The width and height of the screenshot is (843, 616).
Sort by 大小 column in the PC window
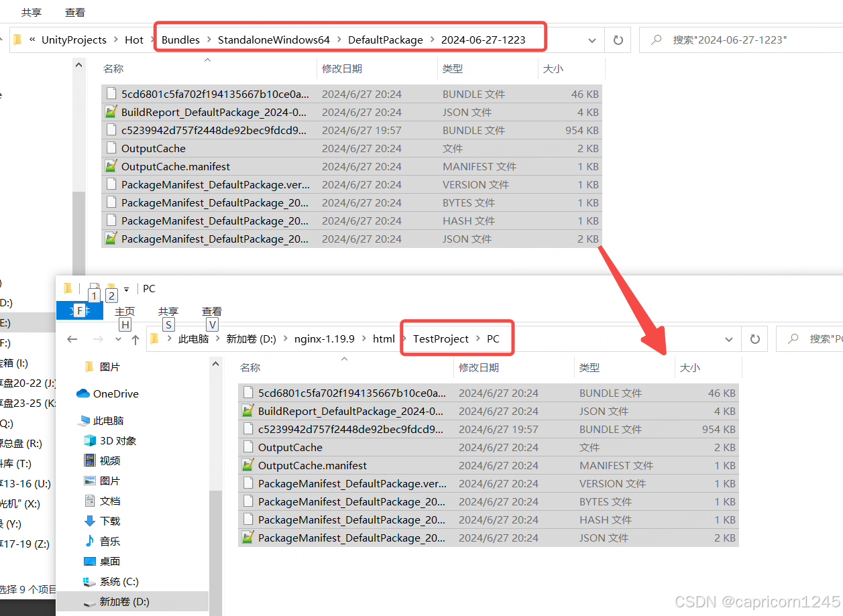[690, 367]
